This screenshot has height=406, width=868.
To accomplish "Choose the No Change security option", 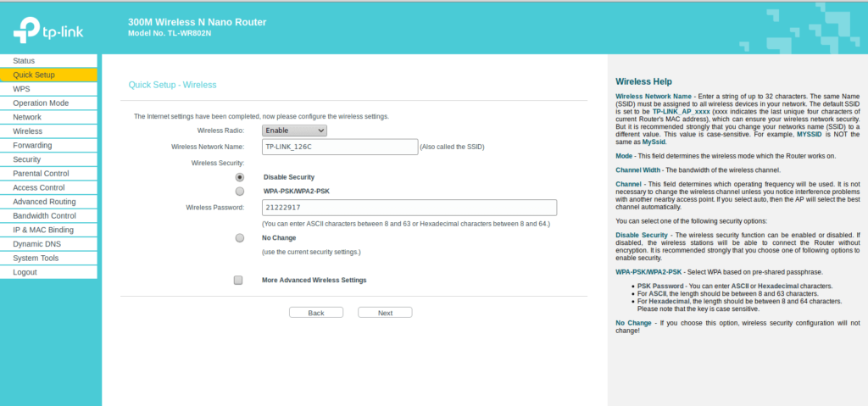I will (240, 238).
